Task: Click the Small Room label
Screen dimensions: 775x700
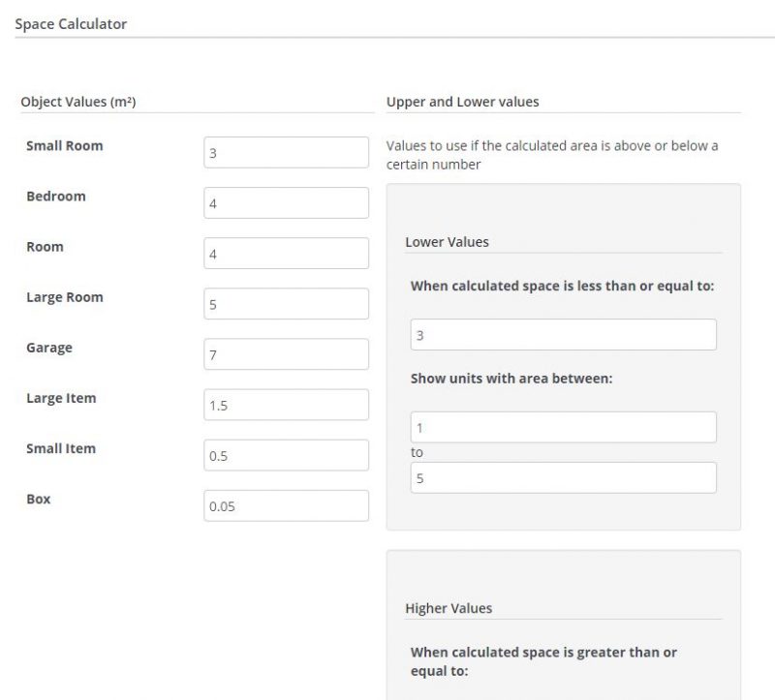Action: pyautogui.click(x=65, y=145)
